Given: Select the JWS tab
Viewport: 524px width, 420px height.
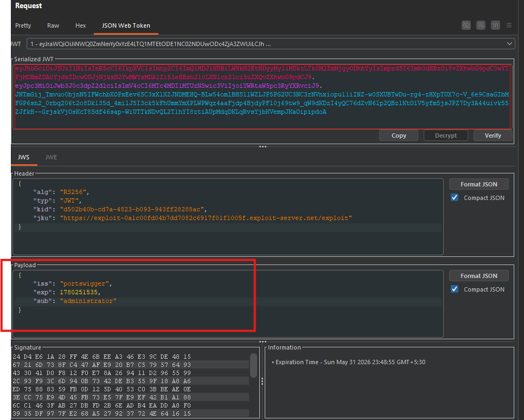Looking at the screenshot, I should click(23, 157).
